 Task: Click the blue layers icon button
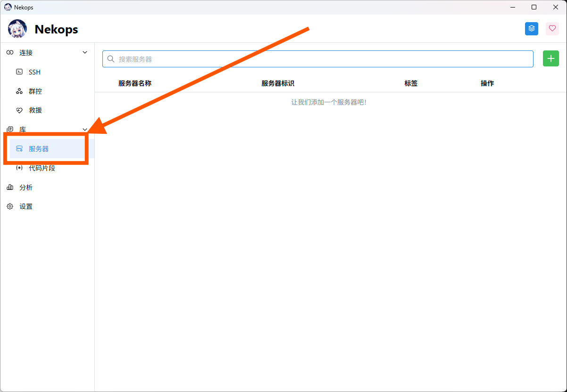click(532, 29)
